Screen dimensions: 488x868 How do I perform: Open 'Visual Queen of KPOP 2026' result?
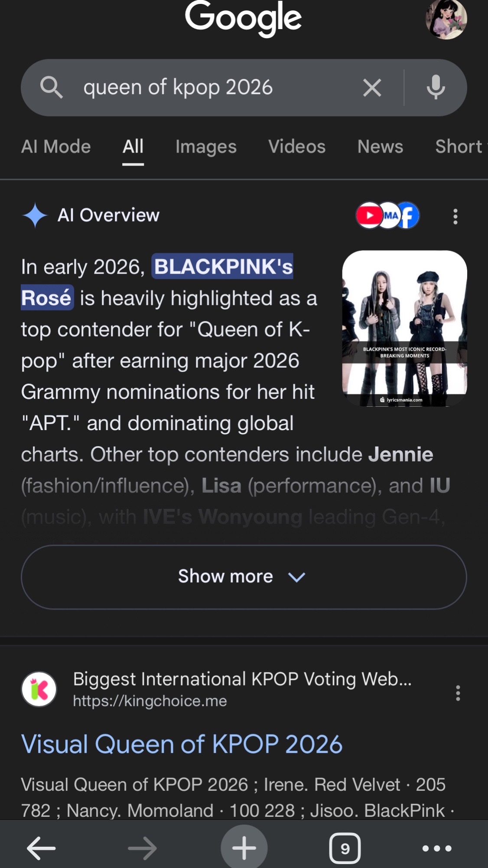pos(182,744)
